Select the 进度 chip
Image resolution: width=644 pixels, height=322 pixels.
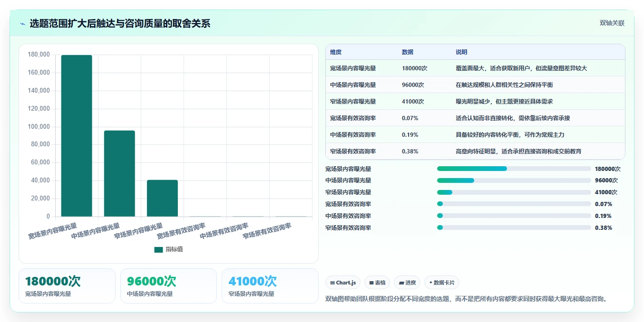point(407,283)
